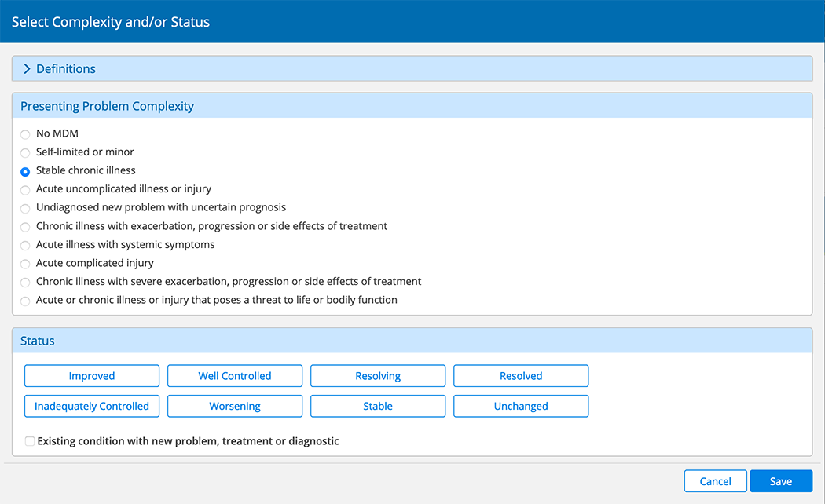The image size is (825, 504).
Task: Mark status as Resolving
Action: [378, 376]
